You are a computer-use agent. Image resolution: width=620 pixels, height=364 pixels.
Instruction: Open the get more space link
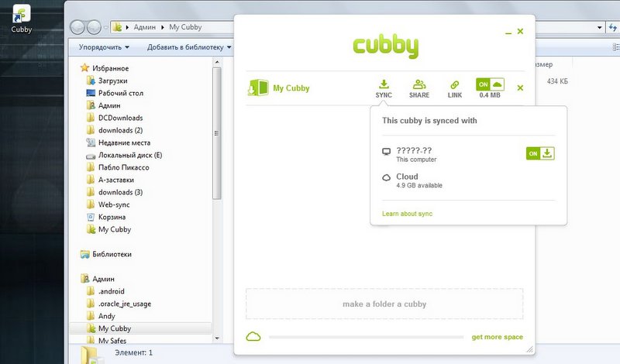coord(497,337)
